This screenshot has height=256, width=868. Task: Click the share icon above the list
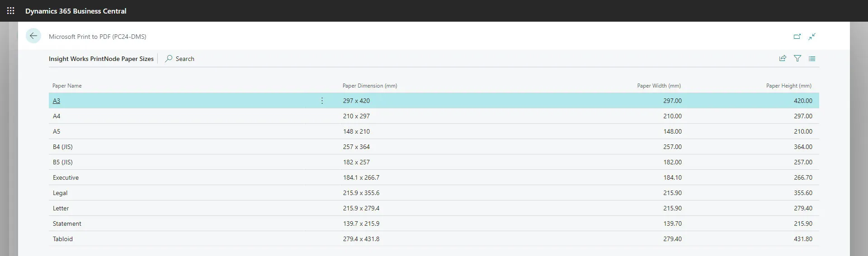point(783,58)
